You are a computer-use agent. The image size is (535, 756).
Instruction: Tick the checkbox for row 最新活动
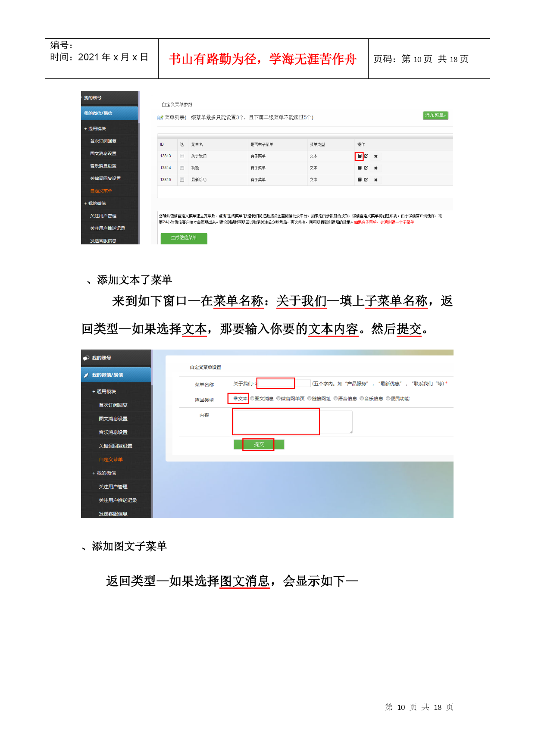click(x=182, y=180)
